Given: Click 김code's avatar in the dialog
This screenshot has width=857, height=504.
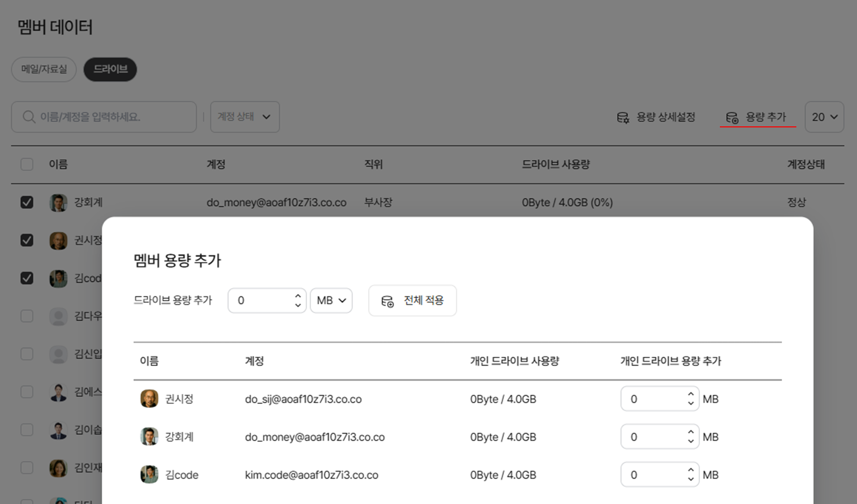Looking at the screenshot, I should point(149,475).
